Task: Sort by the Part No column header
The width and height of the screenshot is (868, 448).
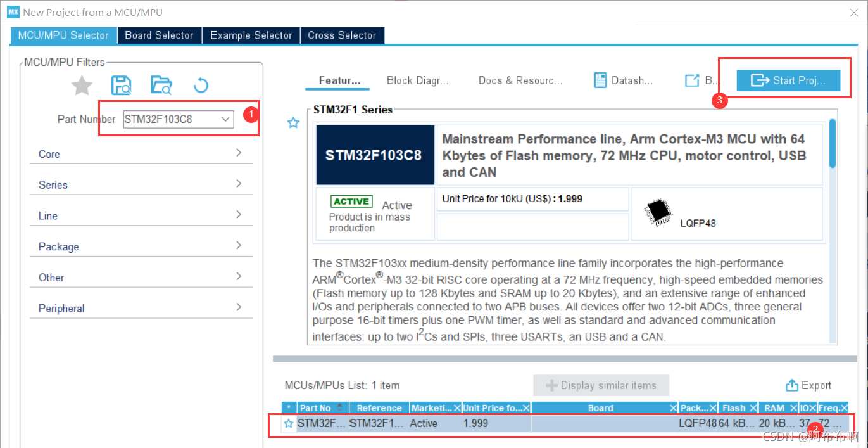Action: (x=321, y=408)
